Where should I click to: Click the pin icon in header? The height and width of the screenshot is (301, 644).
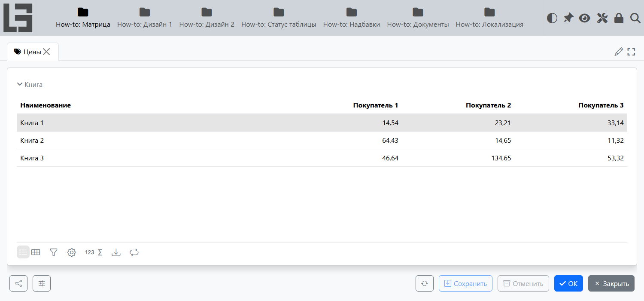tap(568, 18)
